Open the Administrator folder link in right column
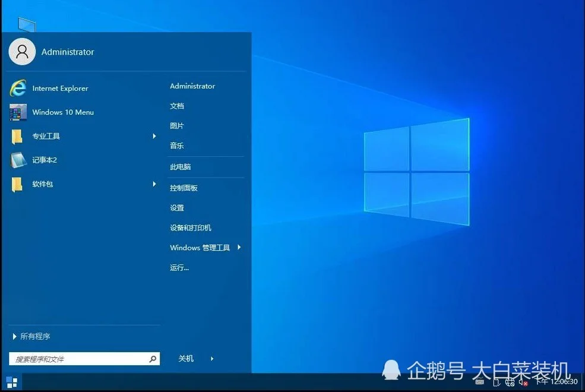Image resolution: width=585 pixels, height=392 pixels. tap(192, 86)
